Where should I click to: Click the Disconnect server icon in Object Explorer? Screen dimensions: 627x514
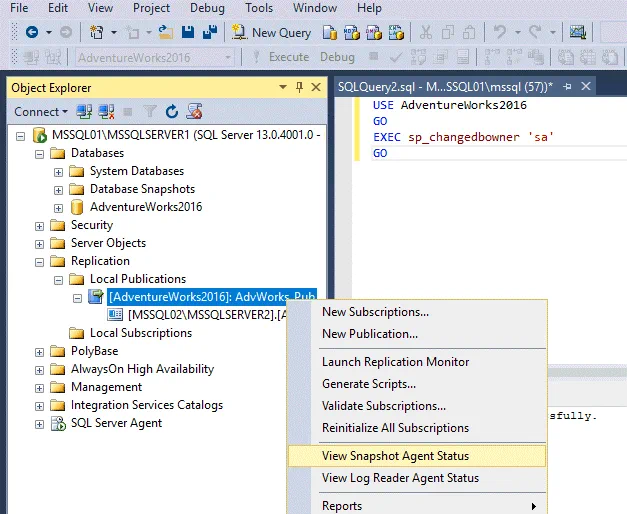(x=104, y=111)
